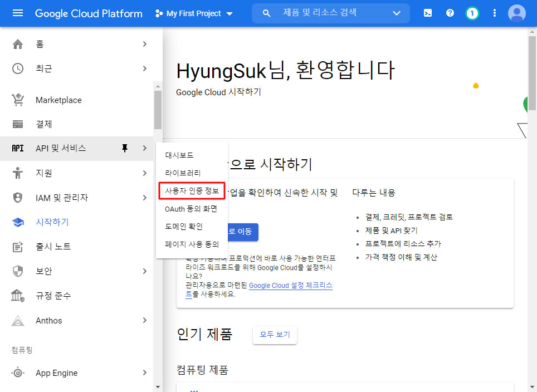Viewport: 537px width, 392px height.
Task: Click the search magnifier icon
Action: point(266,13)
